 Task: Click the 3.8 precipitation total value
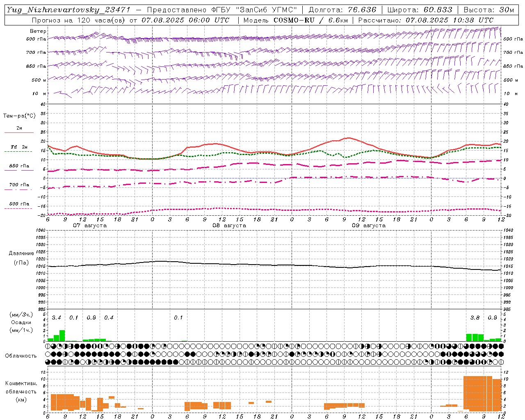pos(475,317)
